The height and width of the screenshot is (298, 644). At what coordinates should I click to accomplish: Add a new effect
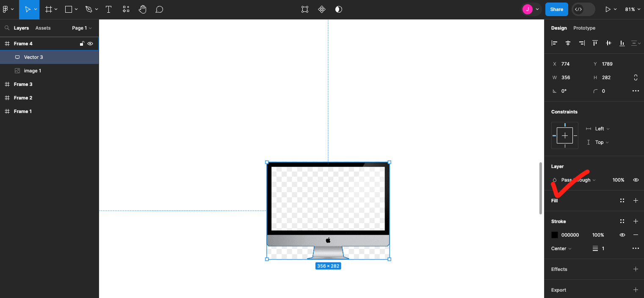[636, 269]
